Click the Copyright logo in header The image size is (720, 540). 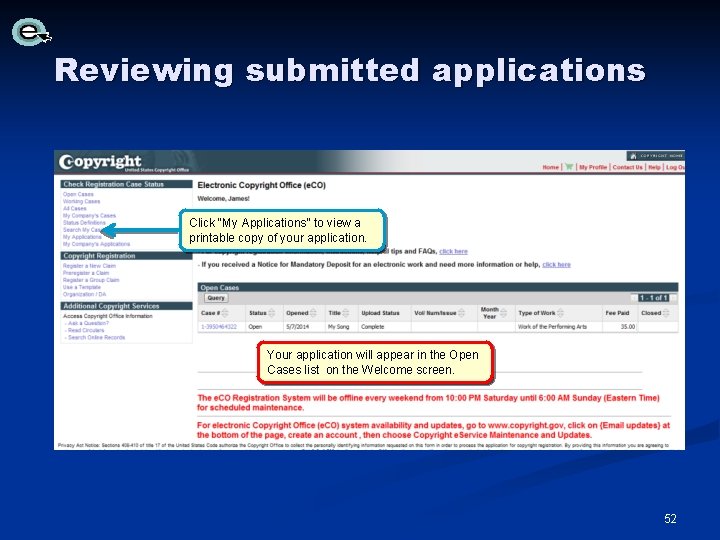[100, 162]
